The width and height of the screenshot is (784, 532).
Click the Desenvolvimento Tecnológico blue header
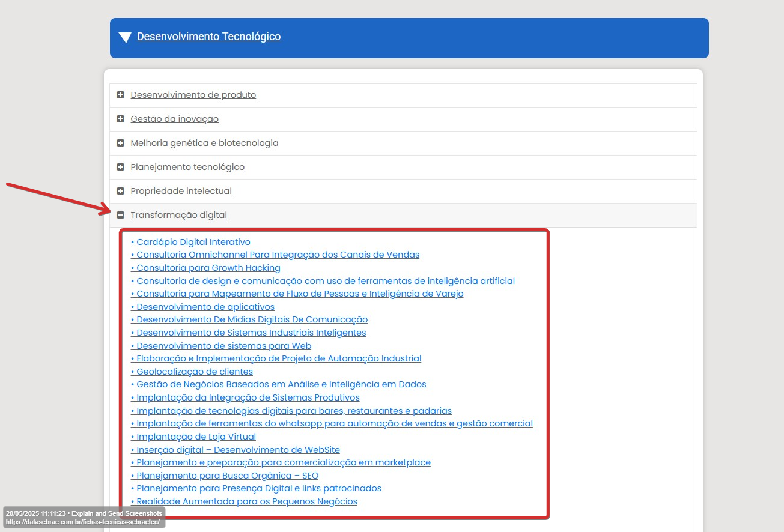(409, 37)
